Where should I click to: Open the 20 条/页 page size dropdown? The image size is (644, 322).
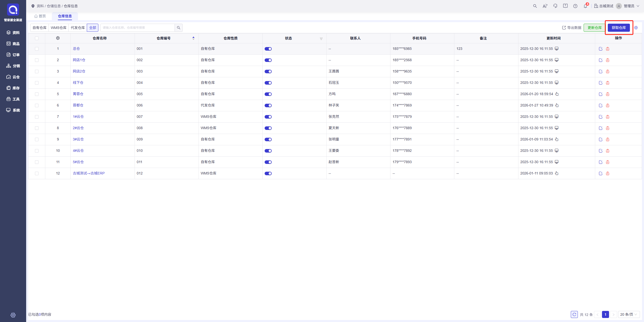pyautogui.click(x=629, y=314)
